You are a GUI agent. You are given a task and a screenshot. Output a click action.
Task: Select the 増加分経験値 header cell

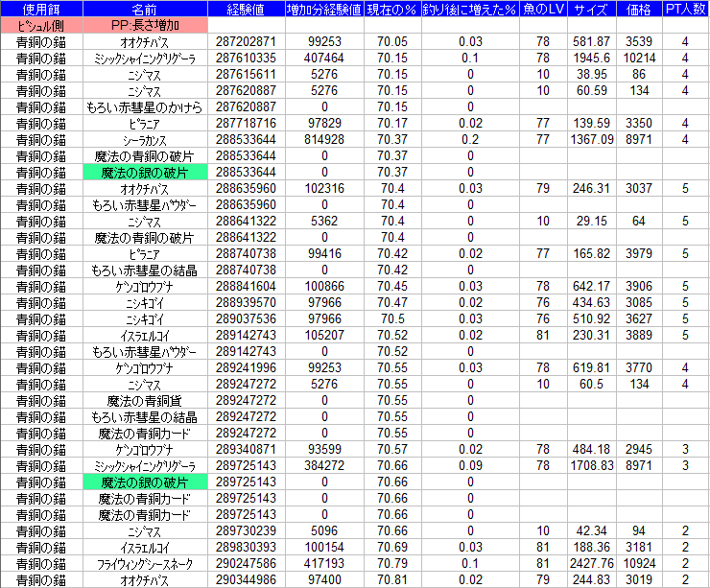pos(324,10)
